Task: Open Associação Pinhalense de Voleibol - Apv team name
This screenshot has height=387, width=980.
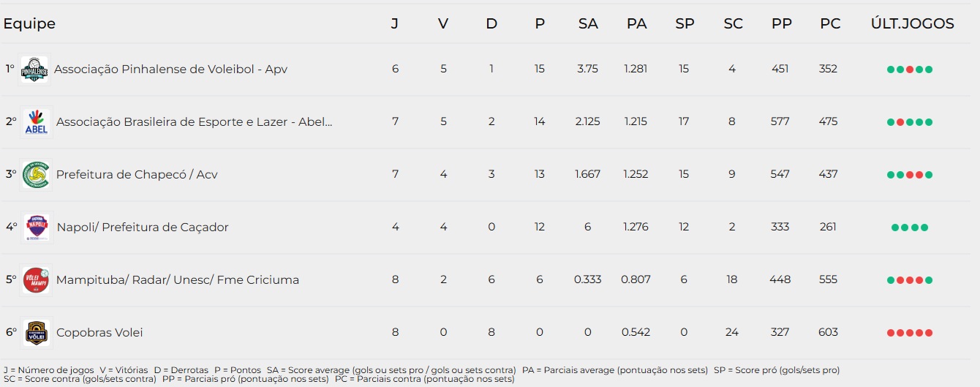Action: click(170, 69)
